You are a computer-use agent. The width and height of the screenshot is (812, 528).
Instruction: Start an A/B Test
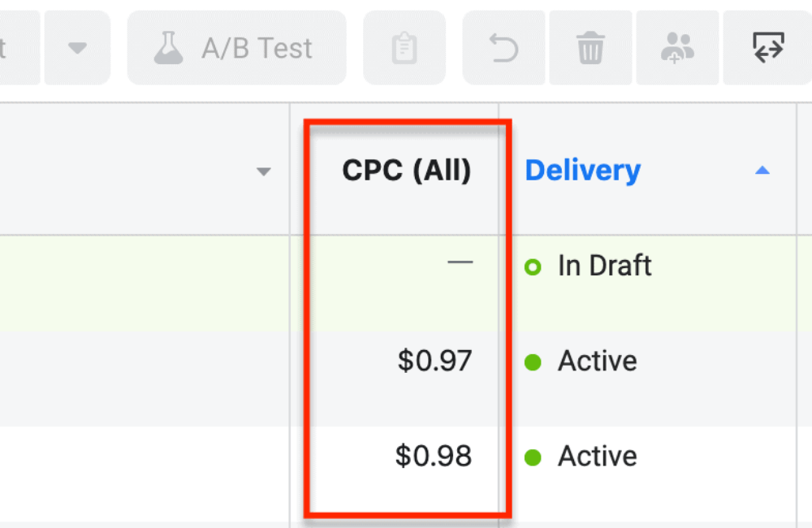236,49
